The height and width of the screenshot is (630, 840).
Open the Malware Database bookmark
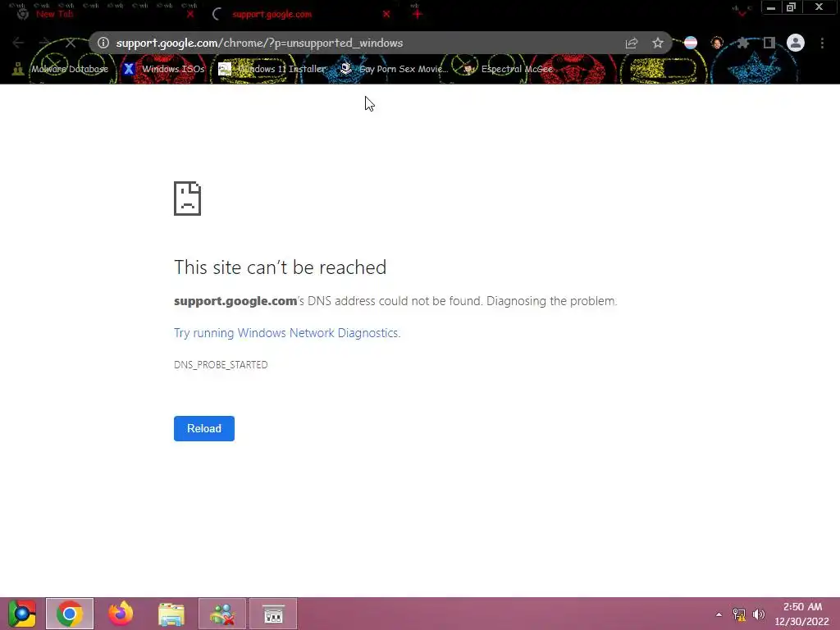point(61,69)
